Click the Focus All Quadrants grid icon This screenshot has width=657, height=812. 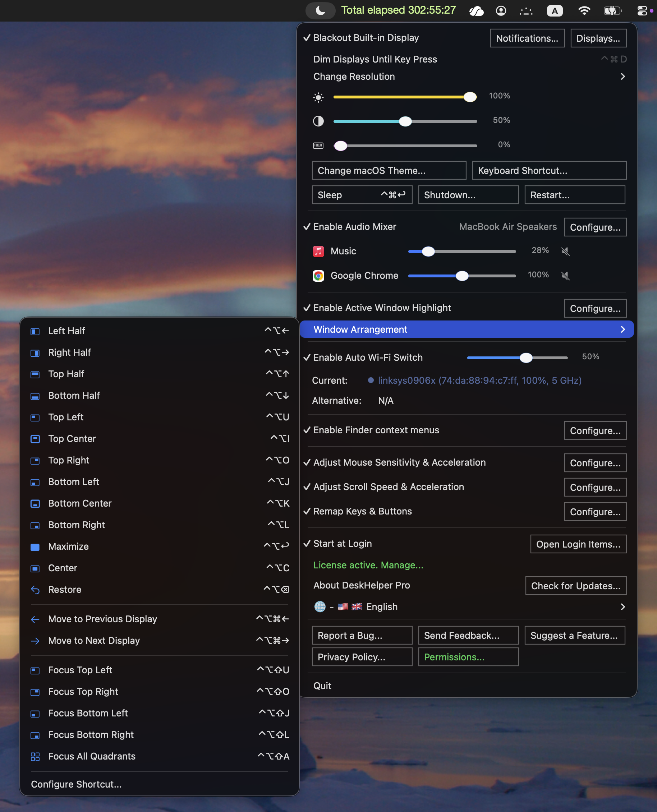pos(35,757)
